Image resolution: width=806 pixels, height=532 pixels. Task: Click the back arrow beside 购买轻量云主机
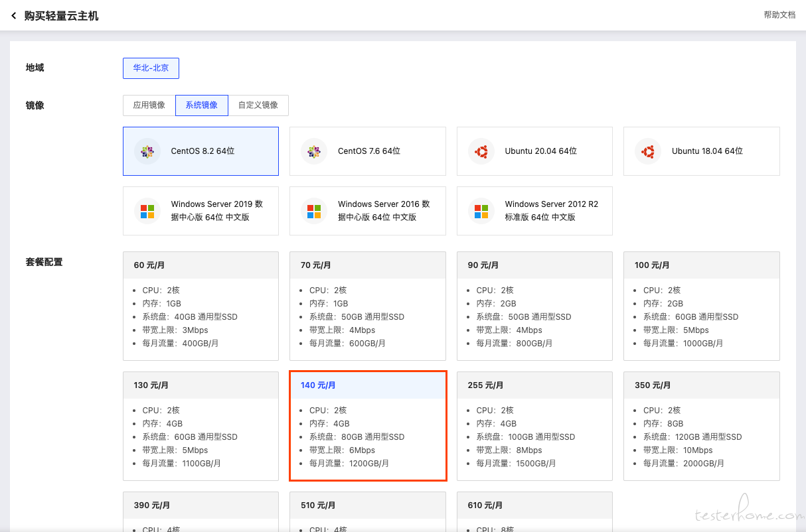[x=13, y=16]
